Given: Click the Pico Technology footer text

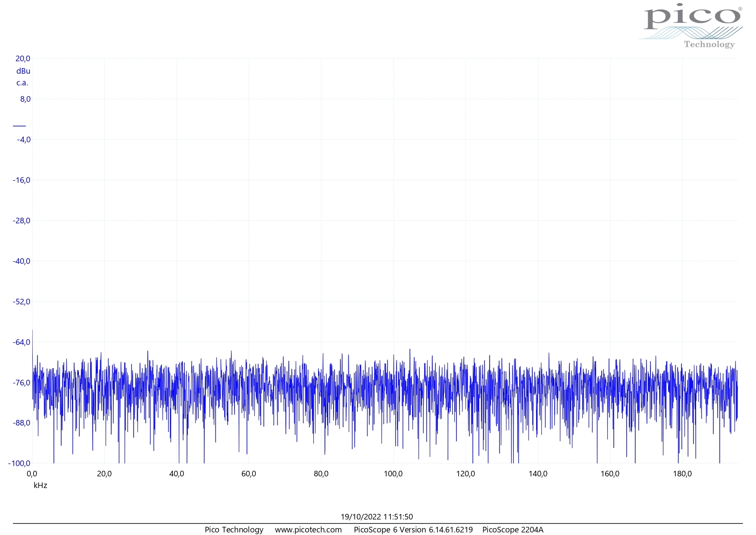Looking at the screenshot, I should 234,530.
